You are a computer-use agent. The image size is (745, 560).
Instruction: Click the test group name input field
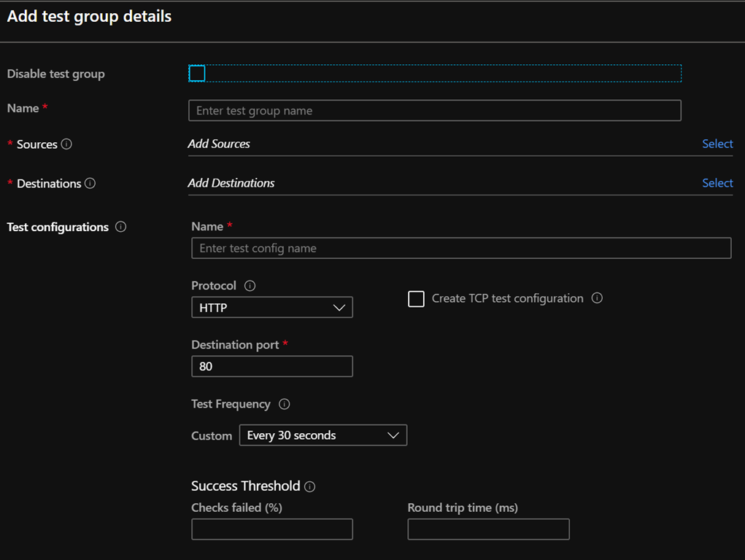434,111
